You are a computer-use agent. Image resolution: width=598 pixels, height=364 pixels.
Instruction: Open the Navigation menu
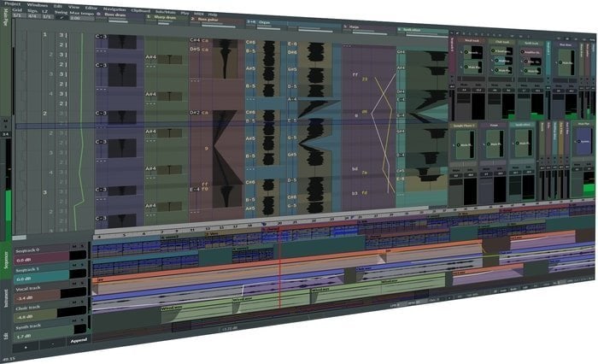[x=114, y=9]
